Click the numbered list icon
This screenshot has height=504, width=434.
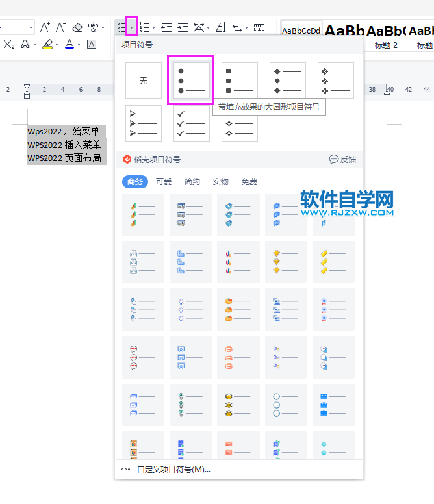point(144,28)
